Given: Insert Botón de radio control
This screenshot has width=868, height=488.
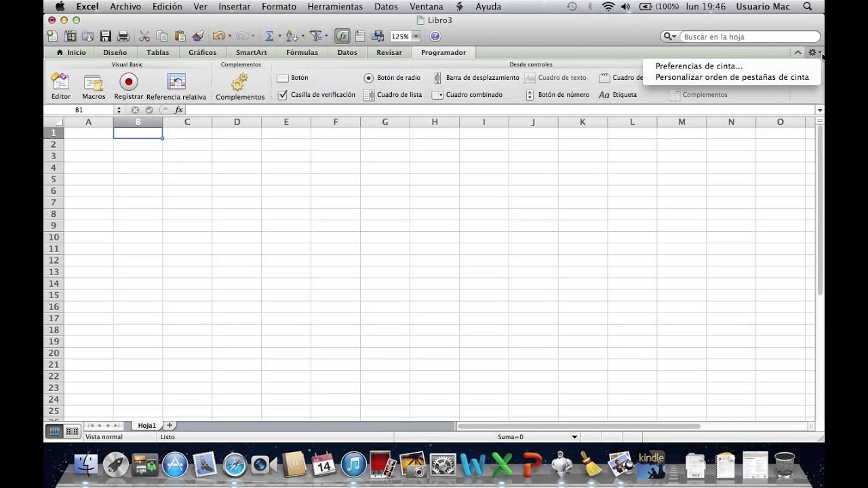Looking at the screenshot, I should tap(393, 78).
